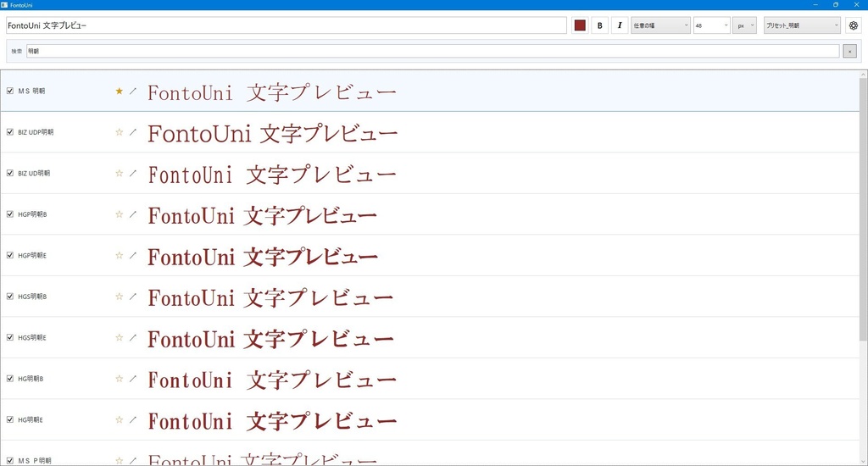Mark HGP明朝E as favorite with the star
Image resolution: width=868 pixels, height=466 pixels.
(x=119, y=255)
